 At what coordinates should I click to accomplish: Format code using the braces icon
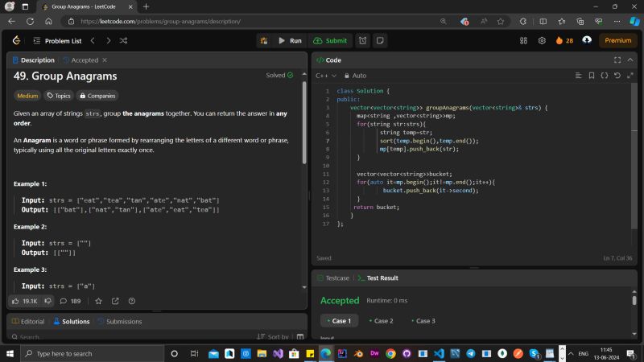tap(605, 76)
